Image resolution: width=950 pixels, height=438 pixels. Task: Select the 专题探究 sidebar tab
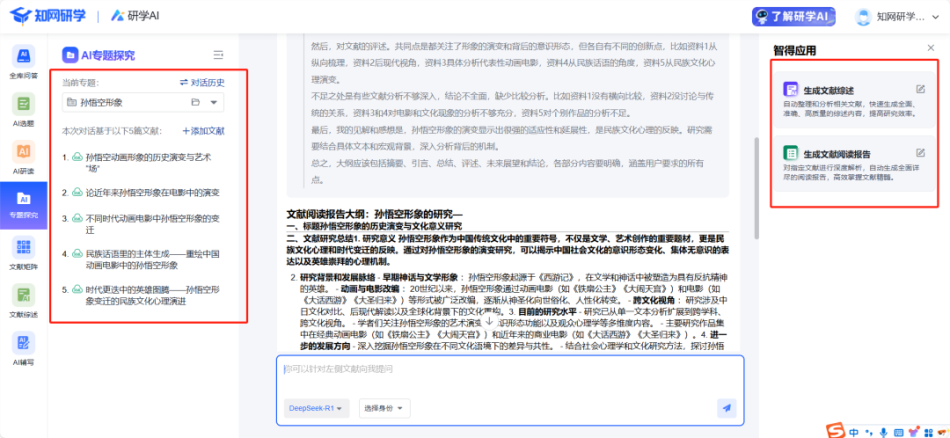[x=24, y=204]
